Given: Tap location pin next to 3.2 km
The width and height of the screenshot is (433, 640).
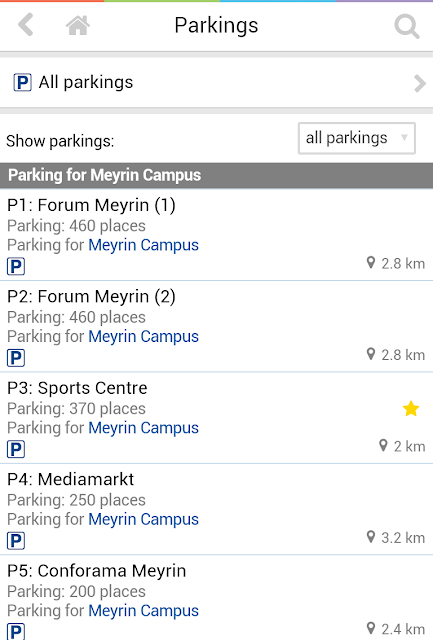Looking at the screenshot, I should (371, 537).
